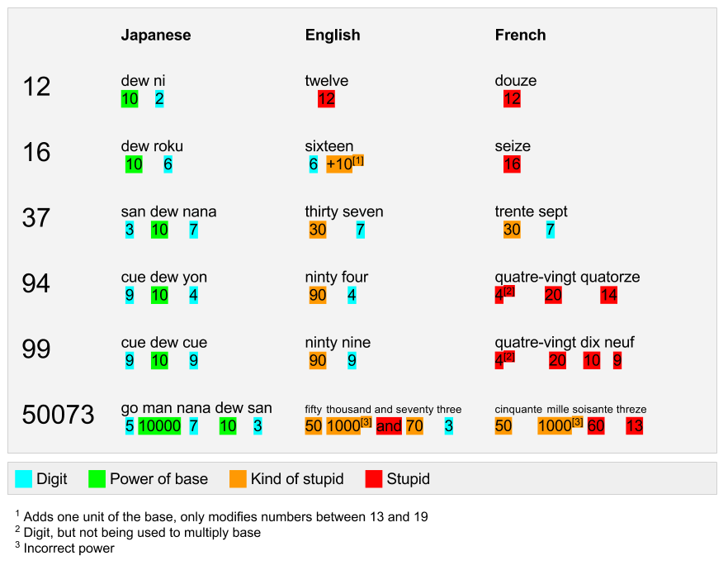Select the Japanese column header
This screenshot has height=570, width=728.
point(156,35)
